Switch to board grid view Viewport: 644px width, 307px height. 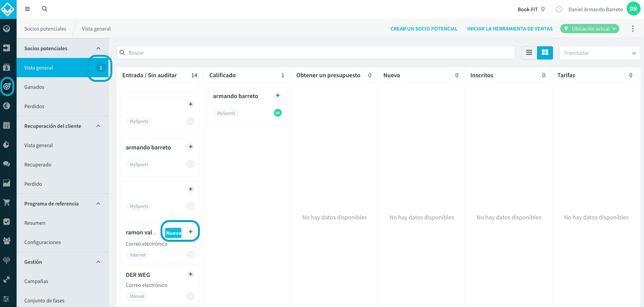click(545, 53)
